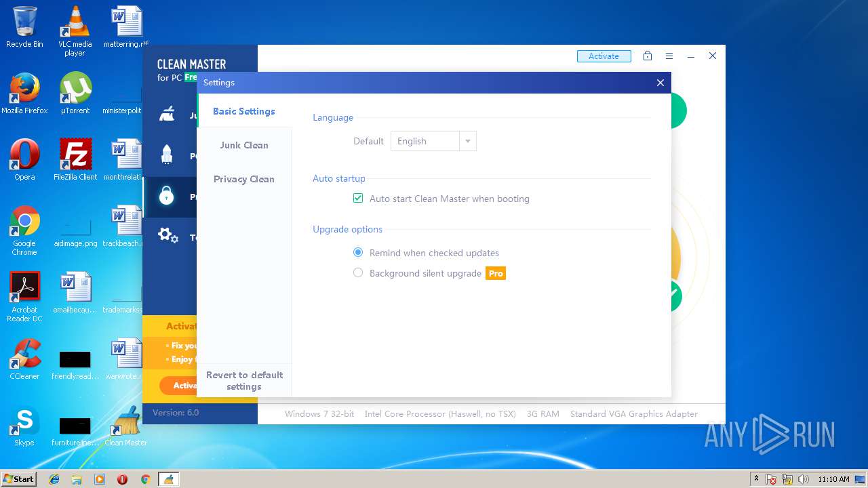Open emailbecau... document on desktop
This screenshot has height=488, width=868.
click(x=75, y=293)
